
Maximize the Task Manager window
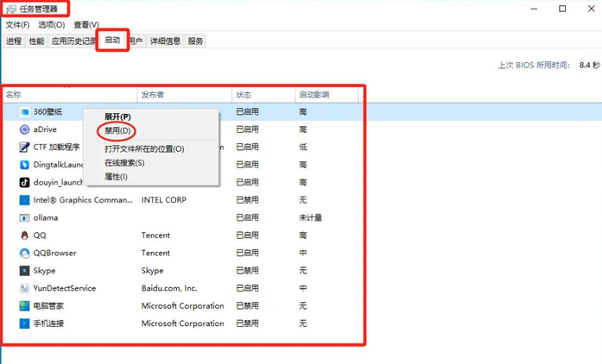[x=562, y=9]
